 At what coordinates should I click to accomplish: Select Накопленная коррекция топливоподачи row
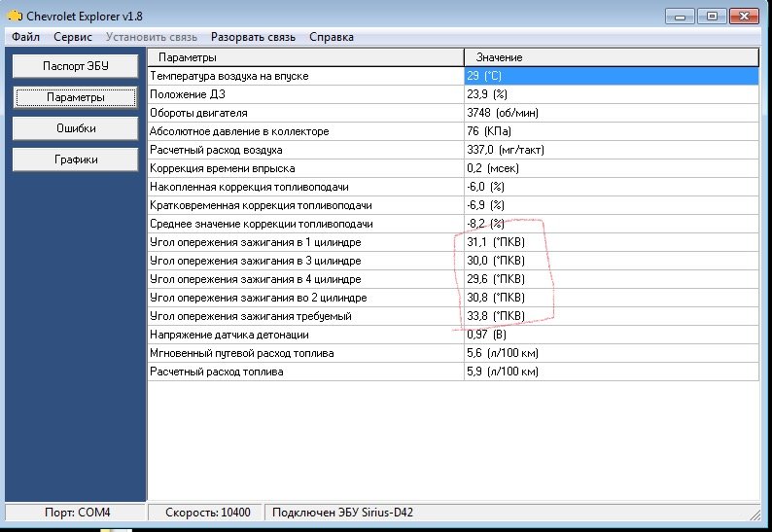453,187
